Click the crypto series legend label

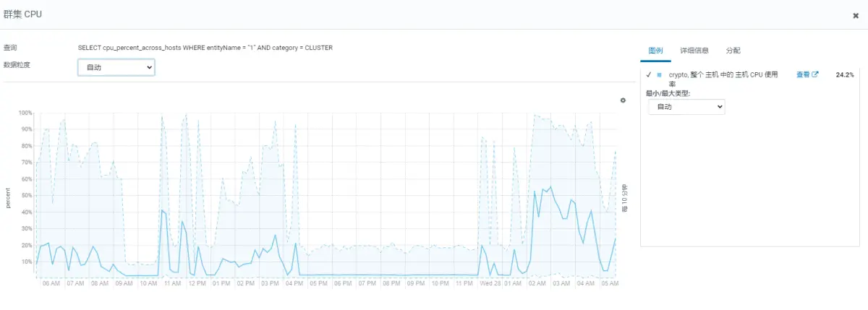tap(723, 79)
